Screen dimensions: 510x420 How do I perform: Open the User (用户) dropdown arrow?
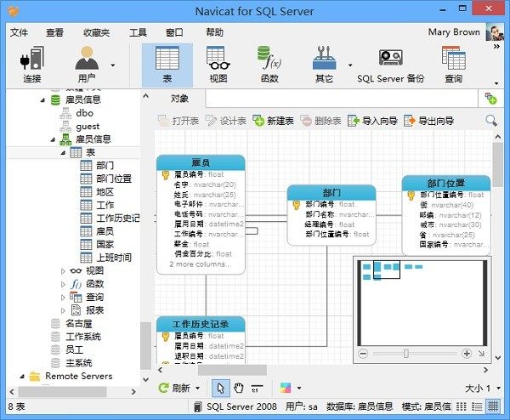tap(113, 65)
